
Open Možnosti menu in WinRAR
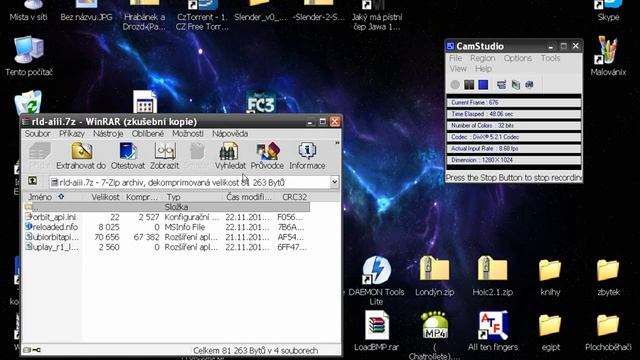(x=187, y=133)
